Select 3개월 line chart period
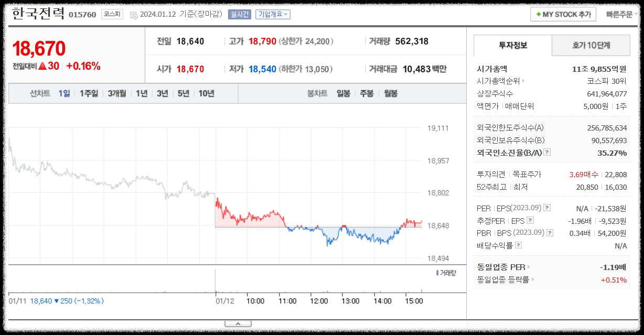Image resolution: width=644 pixels, height=335 pixels. [x=117, y=94]
